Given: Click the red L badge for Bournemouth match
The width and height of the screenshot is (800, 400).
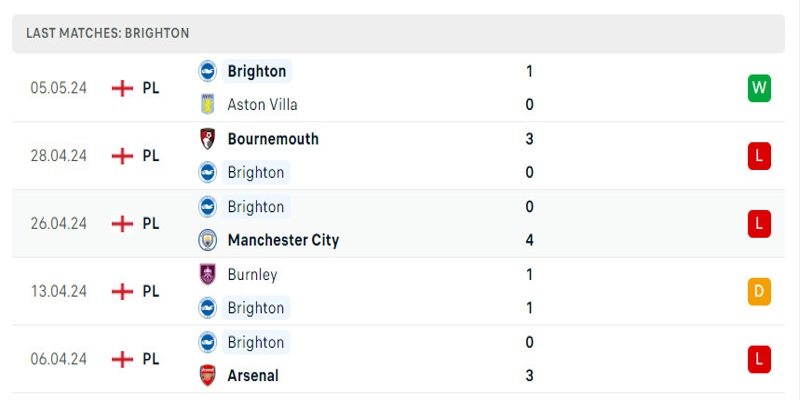Looking at the screenshot, I should (x=759, y=156).
